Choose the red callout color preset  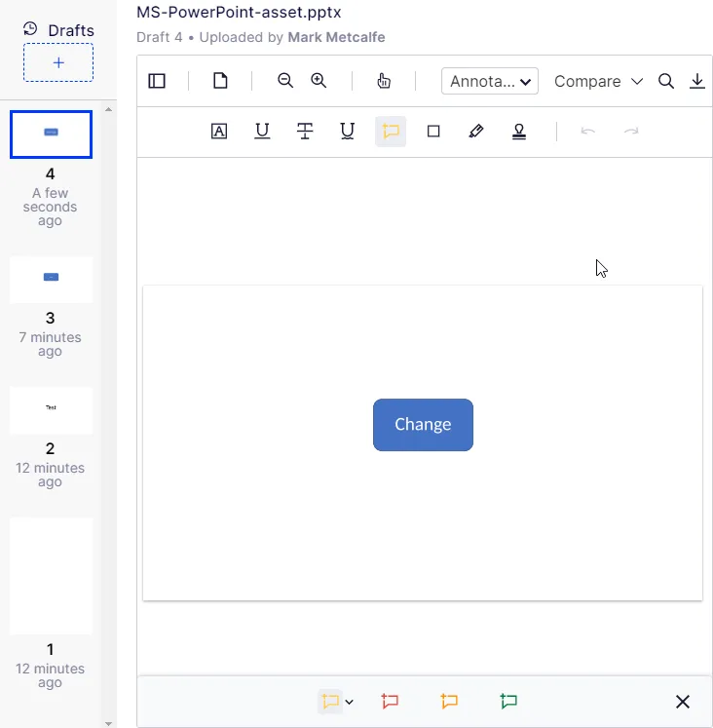coord(390,701)
